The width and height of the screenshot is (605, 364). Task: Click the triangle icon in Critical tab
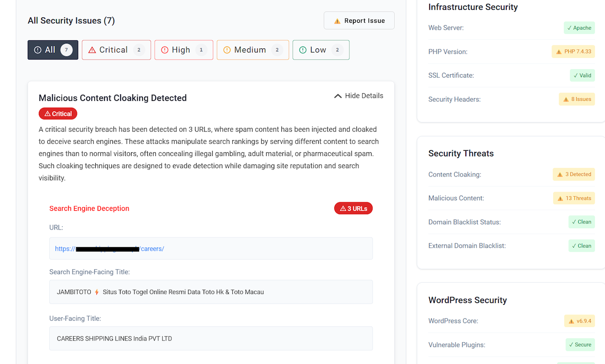(x=92, y=50)
